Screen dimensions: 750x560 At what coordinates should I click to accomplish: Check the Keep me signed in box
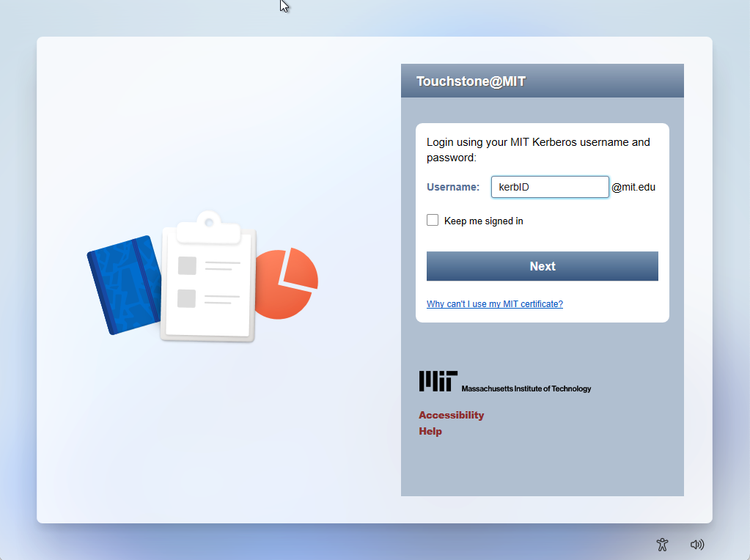433,220
